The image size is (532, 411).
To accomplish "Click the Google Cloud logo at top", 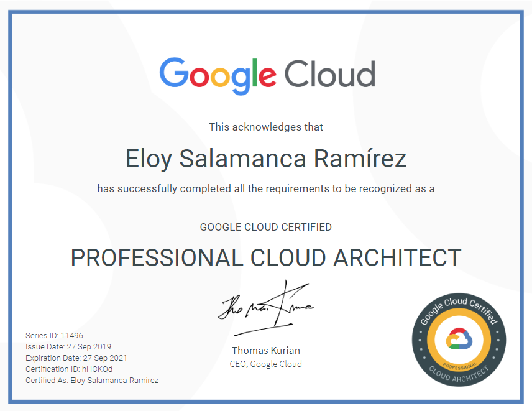I will pos(267,74).
